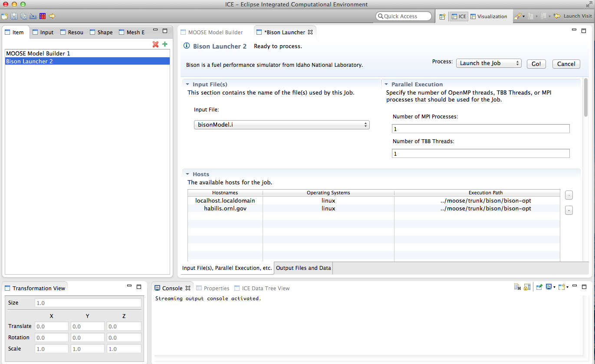Click the Size field in Transformation View
The image size is (595, 364).
tap(88, 303)
